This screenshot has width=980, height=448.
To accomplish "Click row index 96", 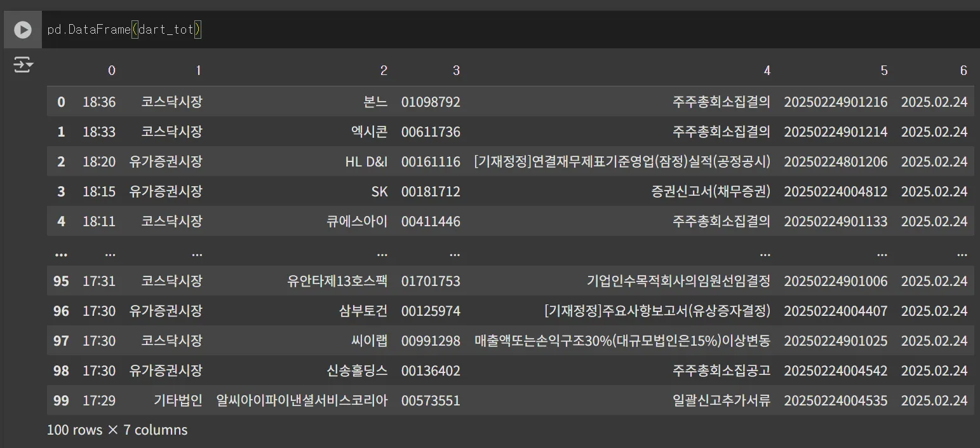I will 61,311.
